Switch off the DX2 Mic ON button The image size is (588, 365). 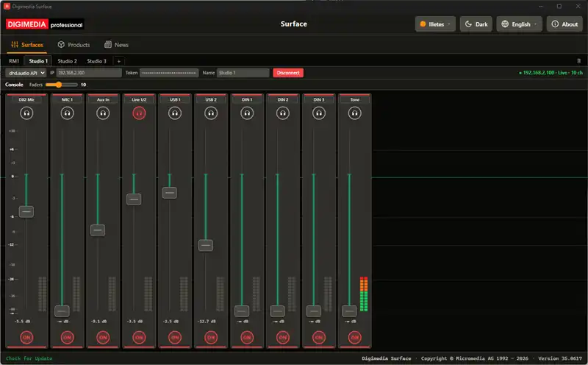[26, 337]
